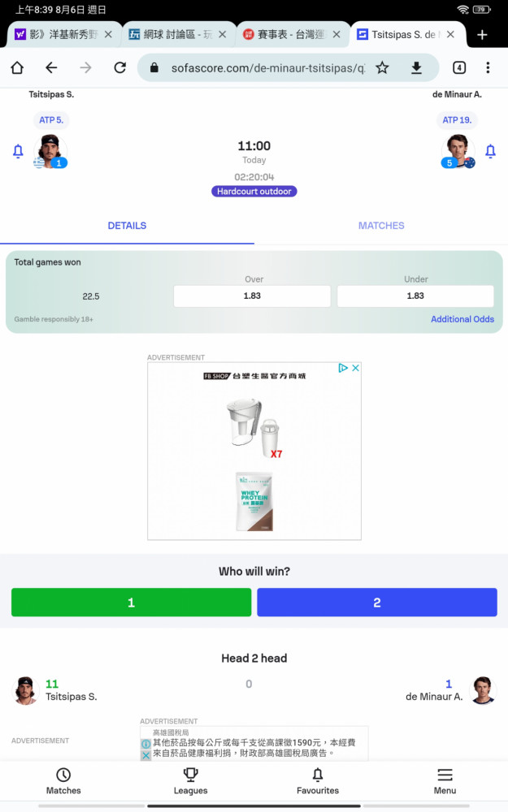Image resolution: width=508 pixels, height=812 pixels.
Task: Tap the browser home icon
Action: point(17,67)
